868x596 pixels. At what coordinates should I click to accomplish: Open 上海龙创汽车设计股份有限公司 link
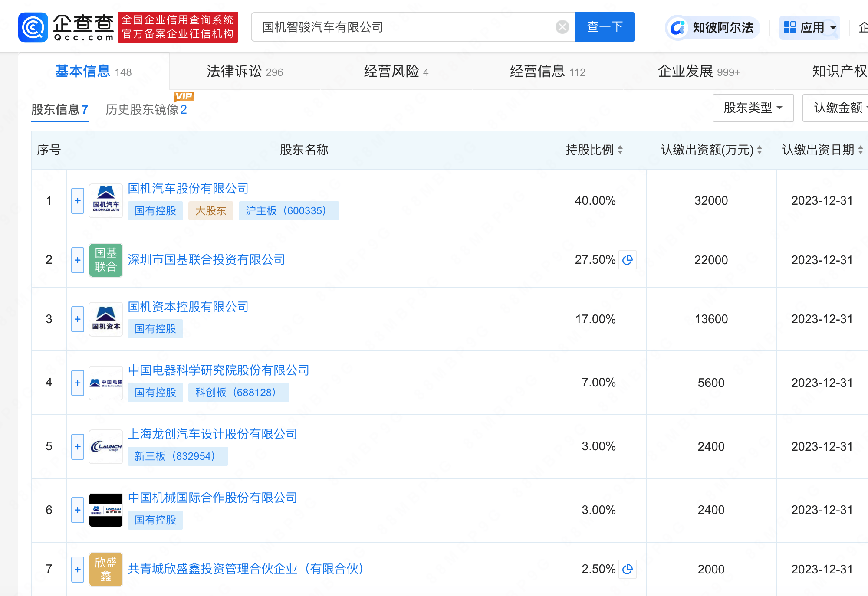[213, 434]
